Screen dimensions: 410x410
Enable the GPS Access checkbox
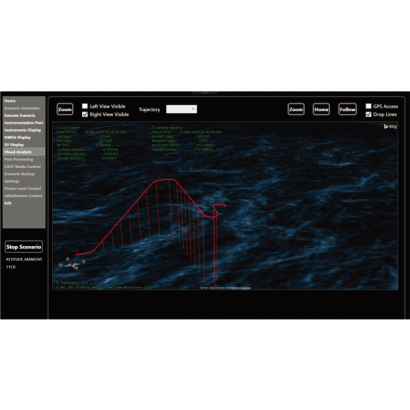tap(368, 106)
